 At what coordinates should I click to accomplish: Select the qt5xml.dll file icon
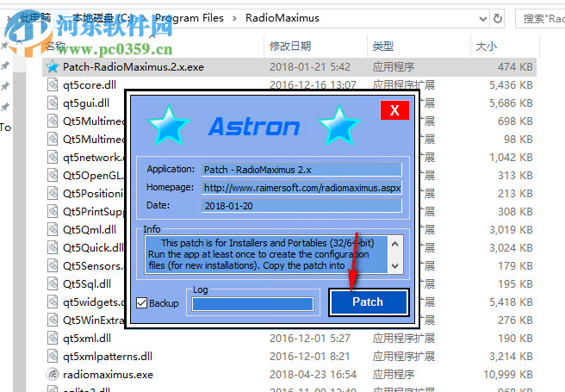coord(53,338)
